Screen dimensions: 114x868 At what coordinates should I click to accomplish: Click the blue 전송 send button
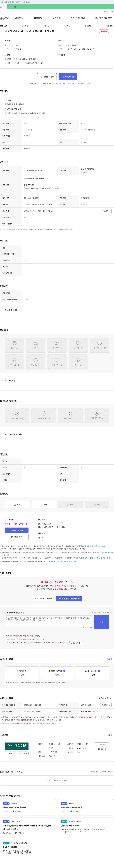[x=102, y=622]
